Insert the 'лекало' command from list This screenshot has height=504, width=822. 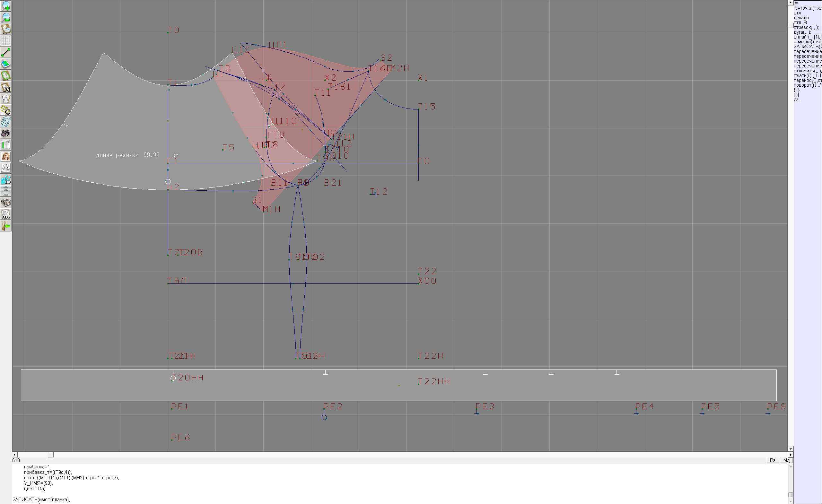coord(801,18)
